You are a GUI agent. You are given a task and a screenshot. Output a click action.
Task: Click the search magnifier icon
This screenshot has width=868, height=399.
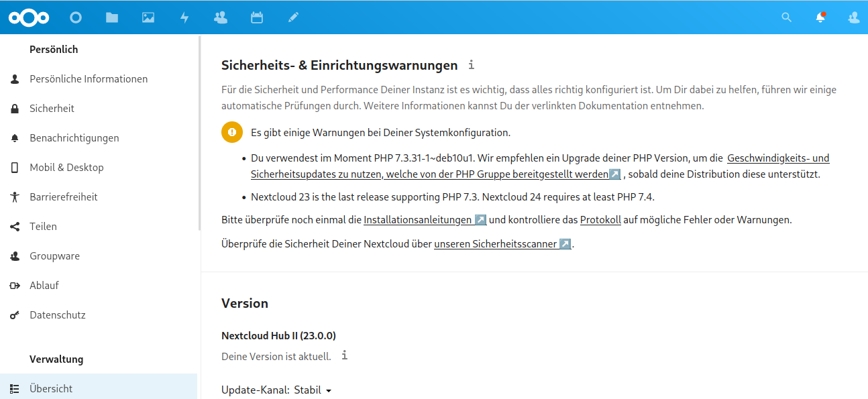[787, 17]
